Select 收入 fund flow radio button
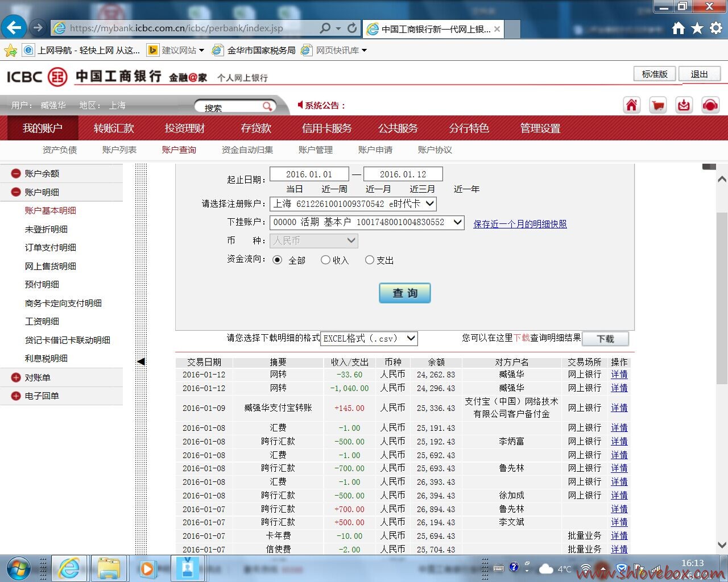Screen dimensions: 728x582 pyautogui.click(x=325, y=260)
